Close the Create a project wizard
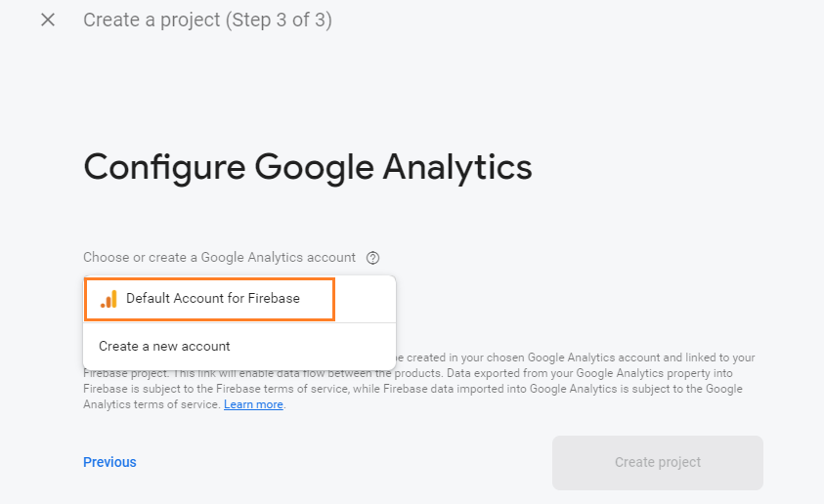 (x=48, y=20)
